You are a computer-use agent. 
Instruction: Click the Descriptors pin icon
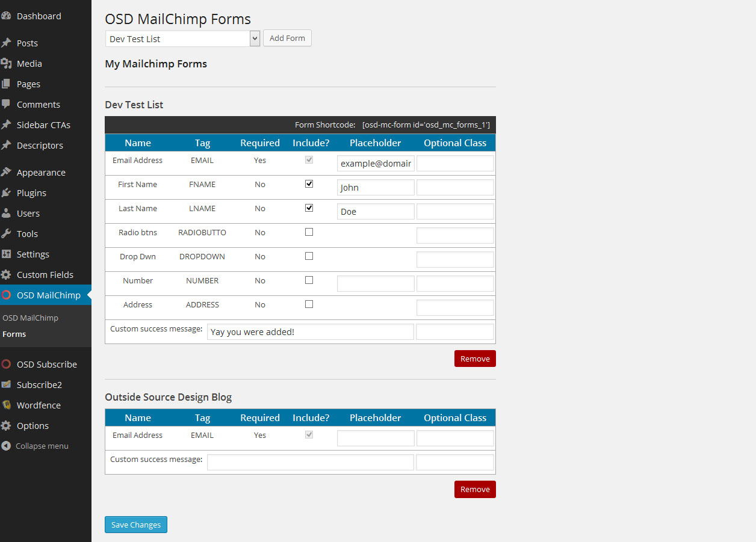point(6,146)
